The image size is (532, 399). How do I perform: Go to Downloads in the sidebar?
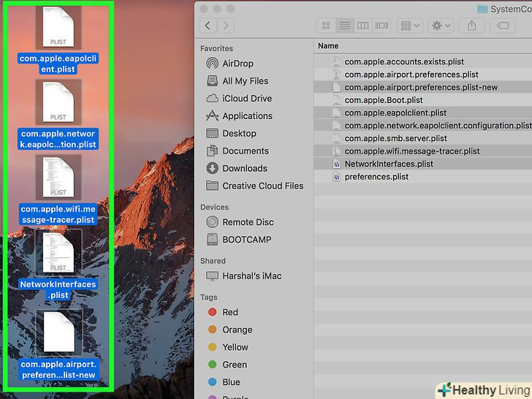(245, 168)
